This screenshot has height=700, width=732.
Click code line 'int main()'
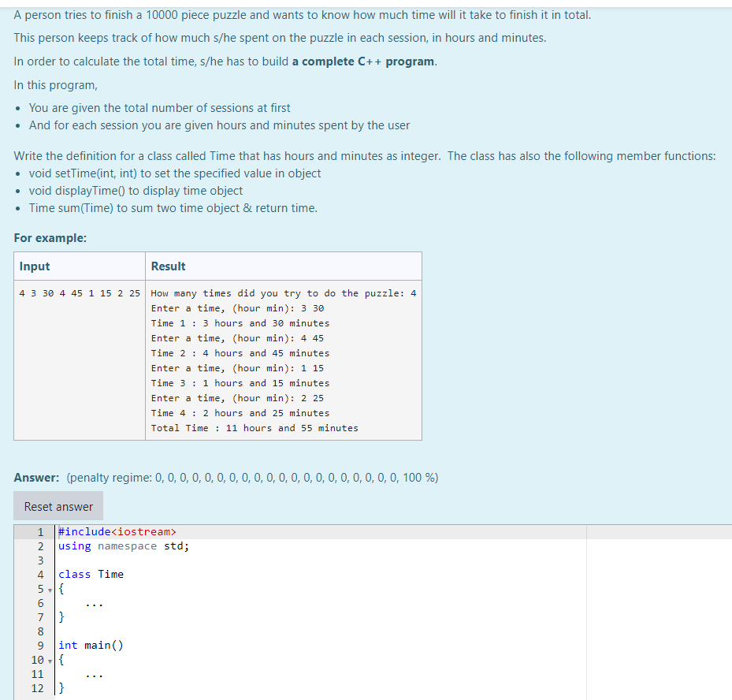[91, 645]
